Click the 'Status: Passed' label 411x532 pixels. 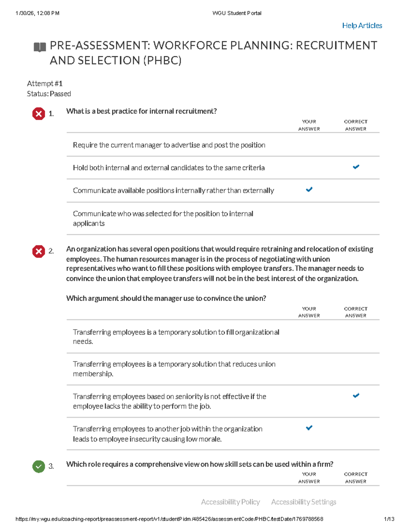tap(49, 94)
